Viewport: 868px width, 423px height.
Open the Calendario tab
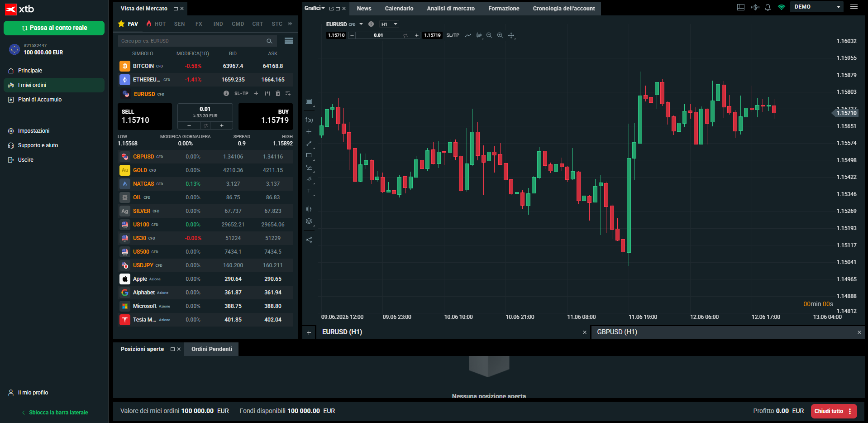pyautogui.click(x=399, y=9)
